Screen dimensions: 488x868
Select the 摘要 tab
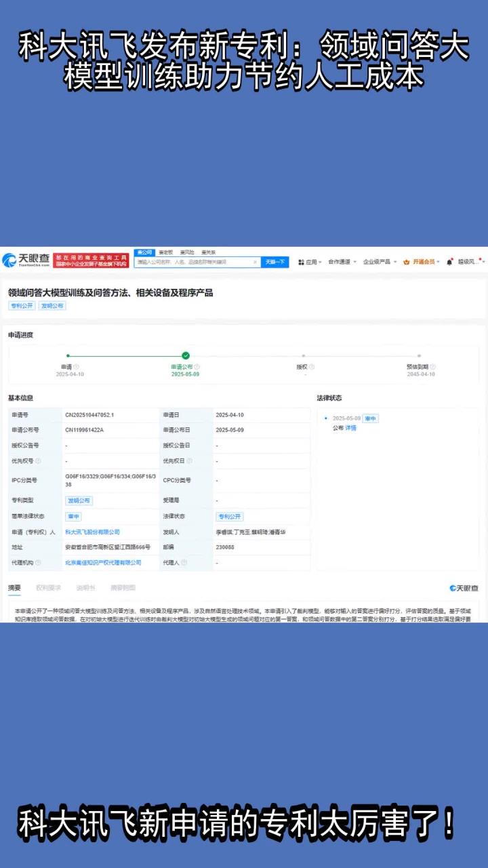(14, 588)
